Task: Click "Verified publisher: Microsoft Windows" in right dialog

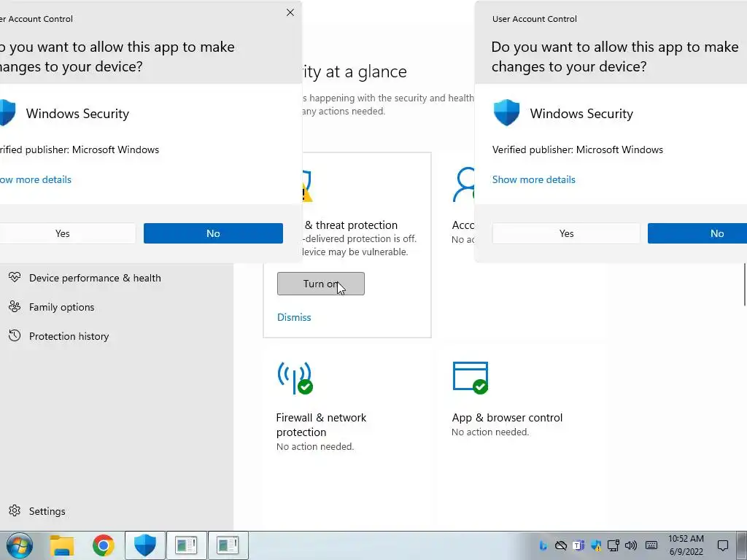Action: point(578,149)
